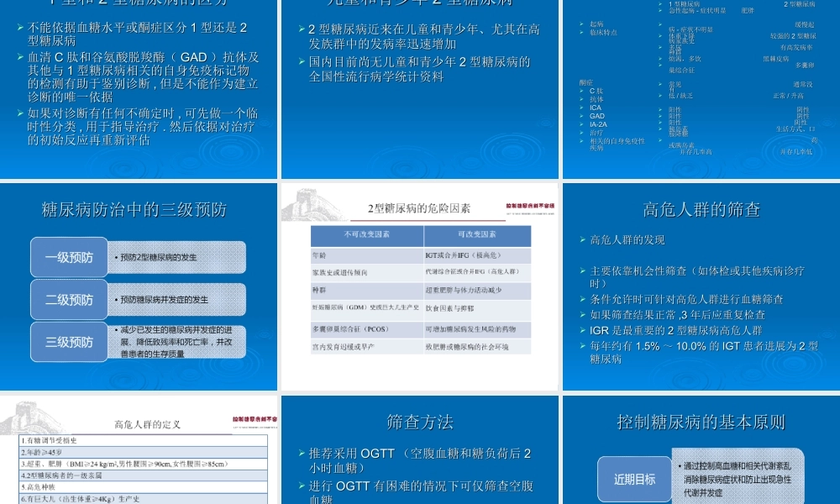Select the blue 三级预防 shape
This screenshot has height=504, width=840.
click(68, 341)
